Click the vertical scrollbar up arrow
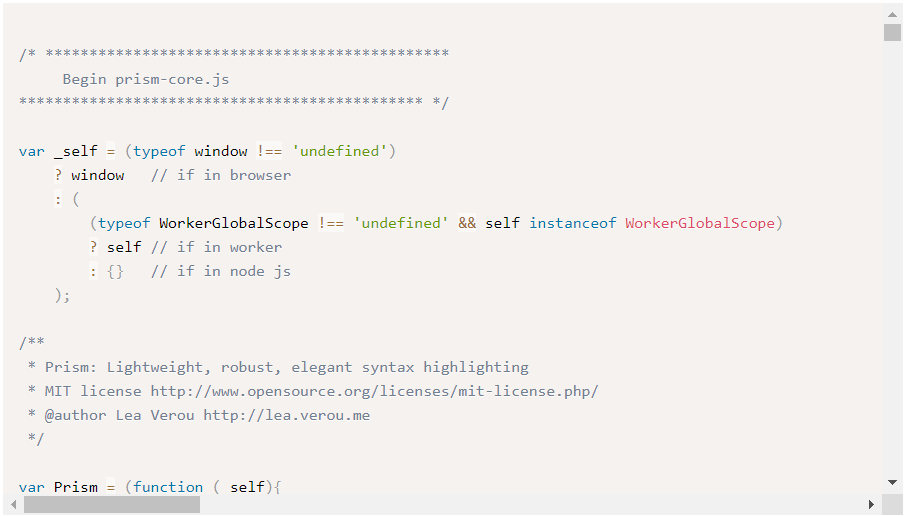 tap(892, 14)
